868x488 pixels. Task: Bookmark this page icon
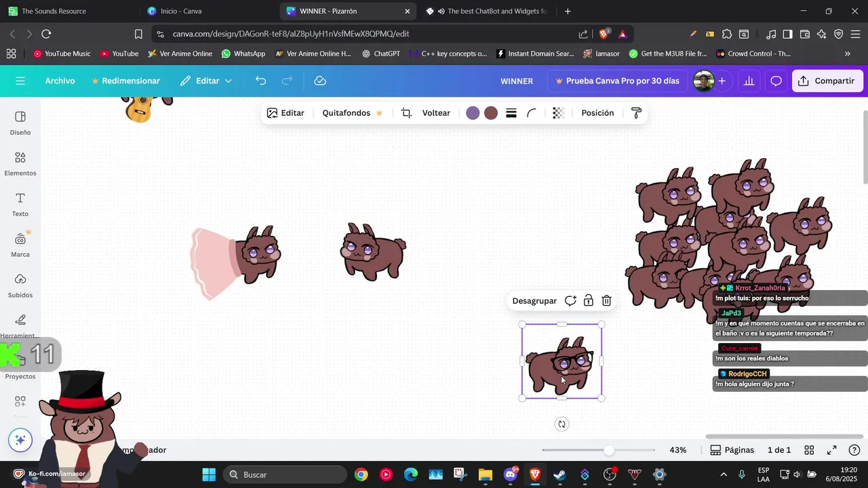tap(138, 34)
